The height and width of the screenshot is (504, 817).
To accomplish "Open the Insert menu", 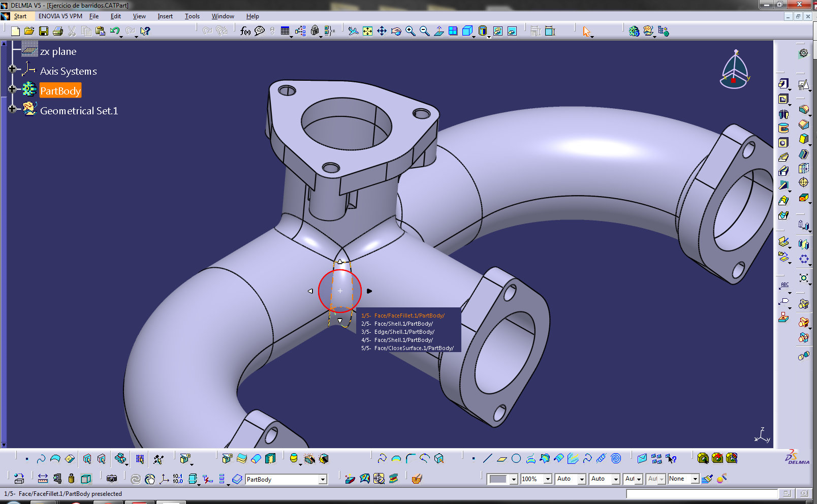I will [x=165, y=16].
